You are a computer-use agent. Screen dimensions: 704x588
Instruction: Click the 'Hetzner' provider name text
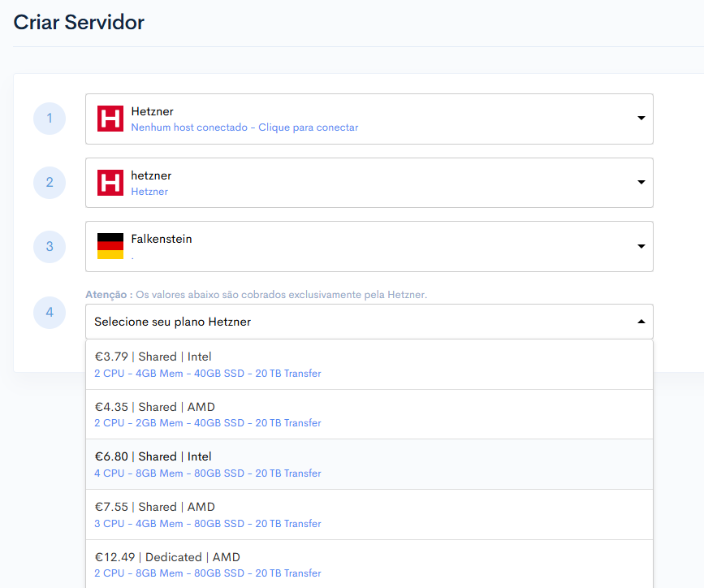point(152,111)
